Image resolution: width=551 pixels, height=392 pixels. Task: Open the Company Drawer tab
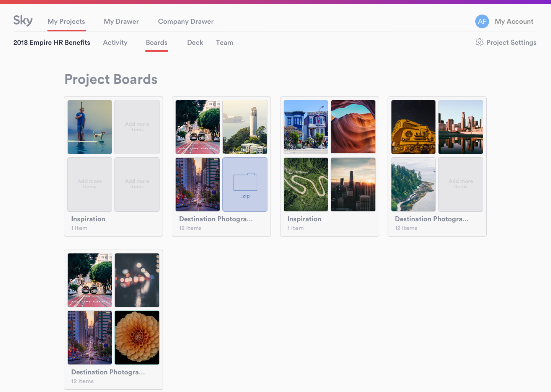coord(186,21)
